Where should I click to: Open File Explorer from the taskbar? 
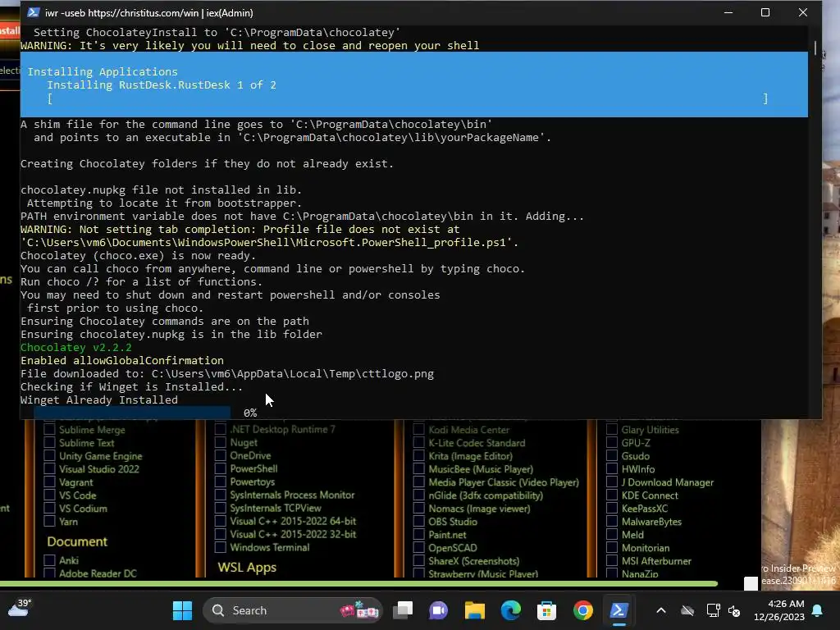pyautogui.click(x=475, y=610)
